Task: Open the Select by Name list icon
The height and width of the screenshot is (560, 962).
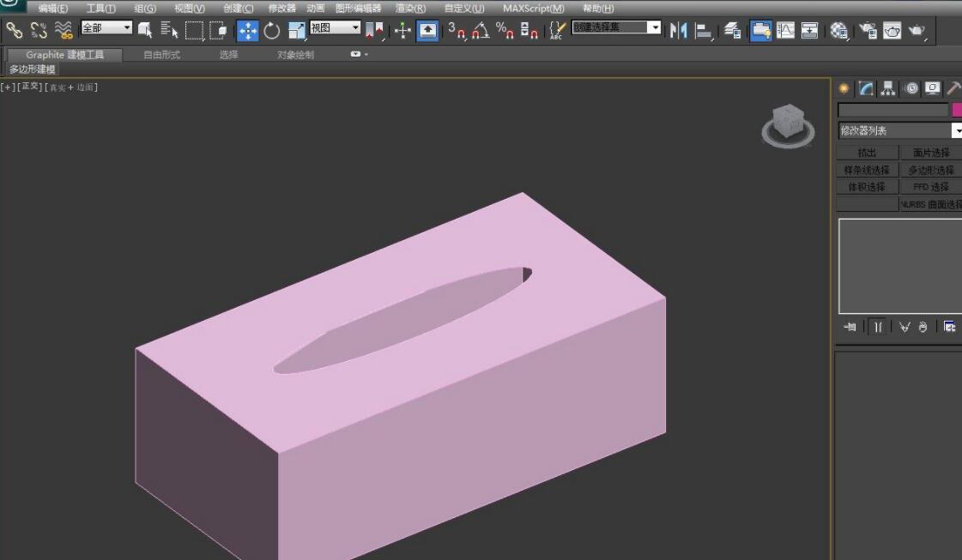Action: (169, 30)
